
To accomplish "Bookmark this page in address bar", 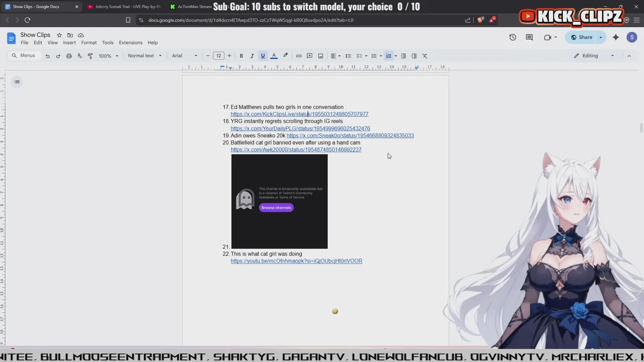I will click(128, 20).
